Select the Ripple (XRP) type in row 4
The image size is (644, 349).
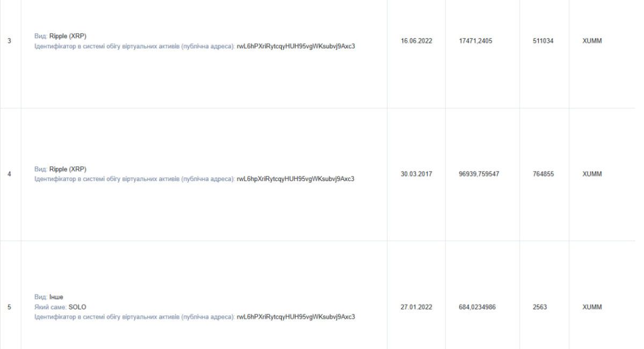68,169
